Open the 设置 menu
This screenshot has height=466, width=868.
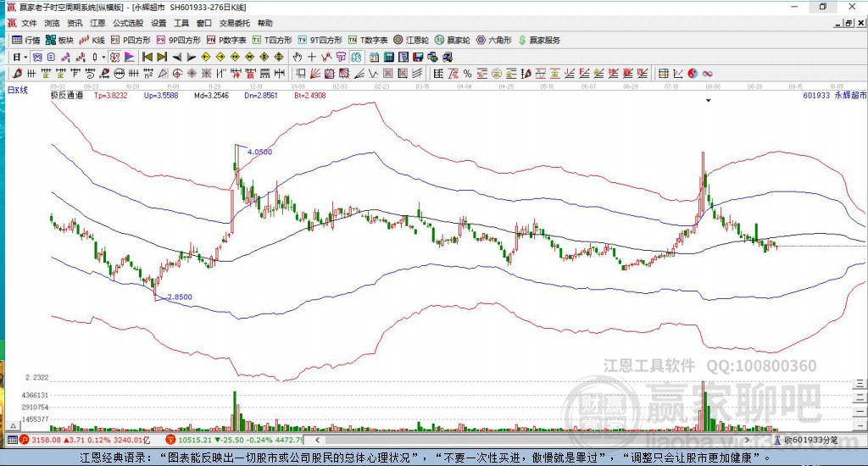tap(159, 23)
